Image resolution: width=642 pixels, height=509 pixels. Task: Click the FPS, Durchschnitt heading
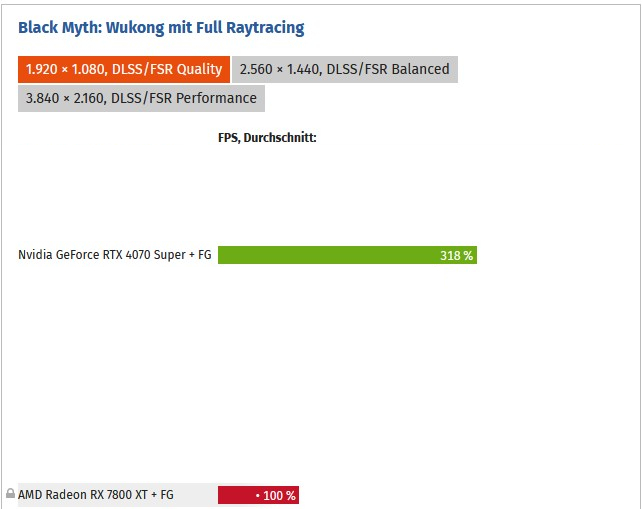coord(267,138)
